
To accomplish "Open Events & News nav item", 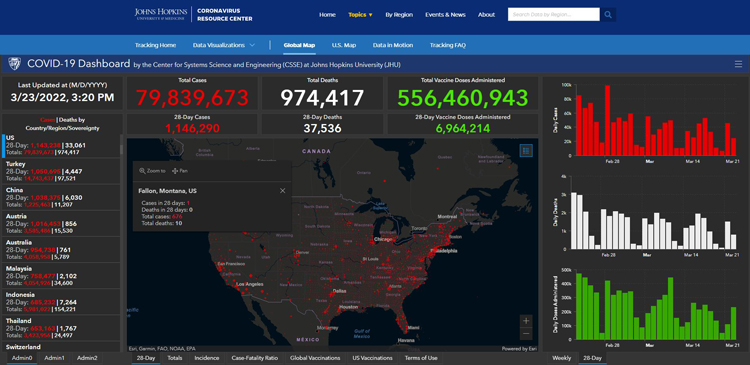I will click(445, 15).
